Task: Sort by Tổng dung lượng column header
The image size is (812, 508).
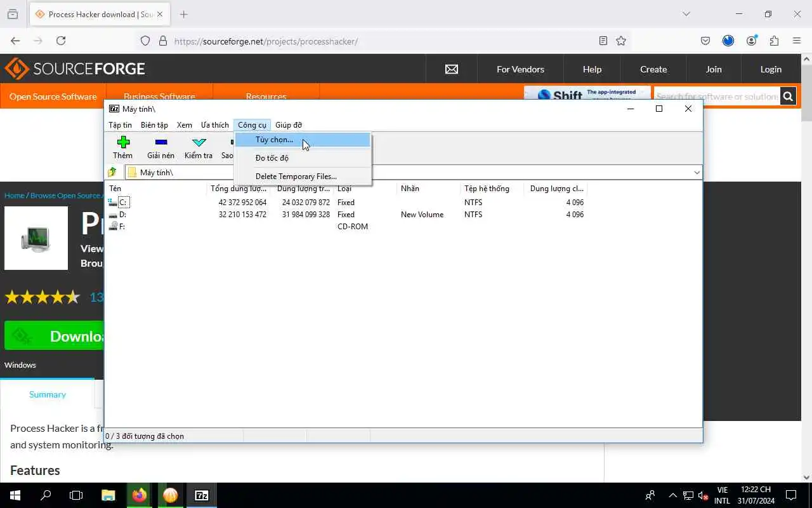Action: pyautogui.click(x=239, y=189)
